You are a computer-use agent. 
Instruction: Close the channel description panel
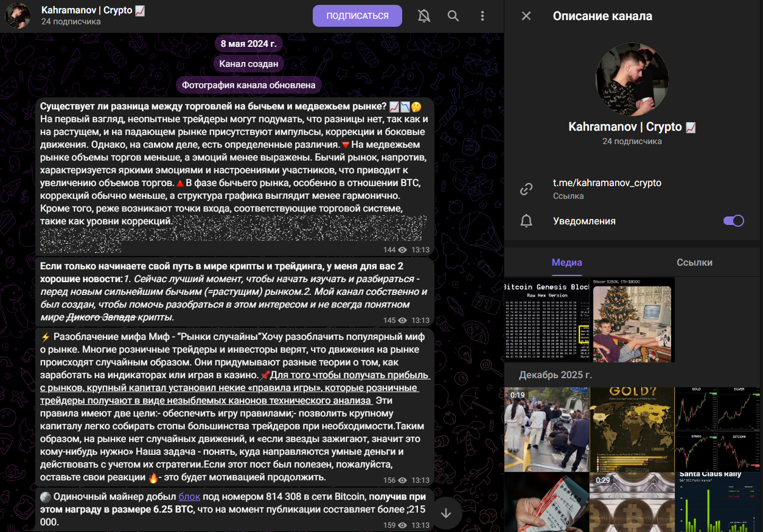click(x=526, y=16)
